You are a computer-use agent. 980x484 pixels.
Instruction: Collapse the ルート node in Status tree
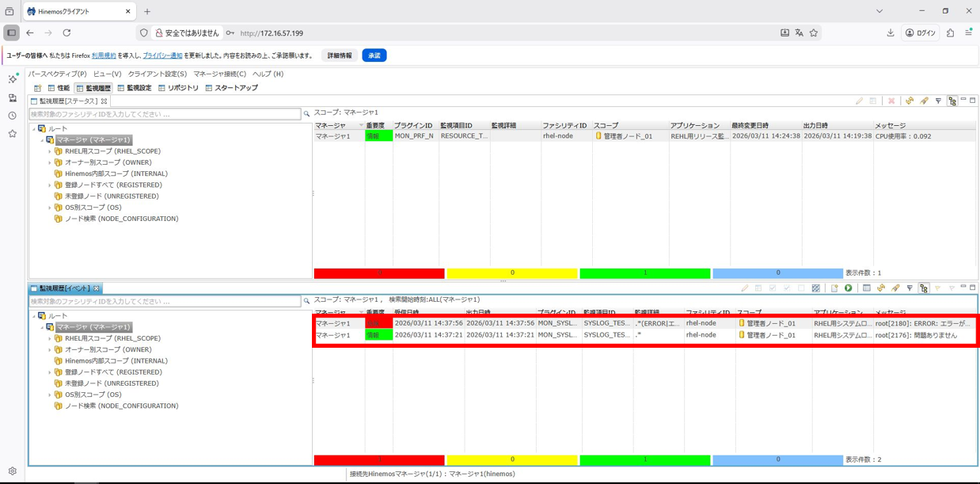point(34,129)
